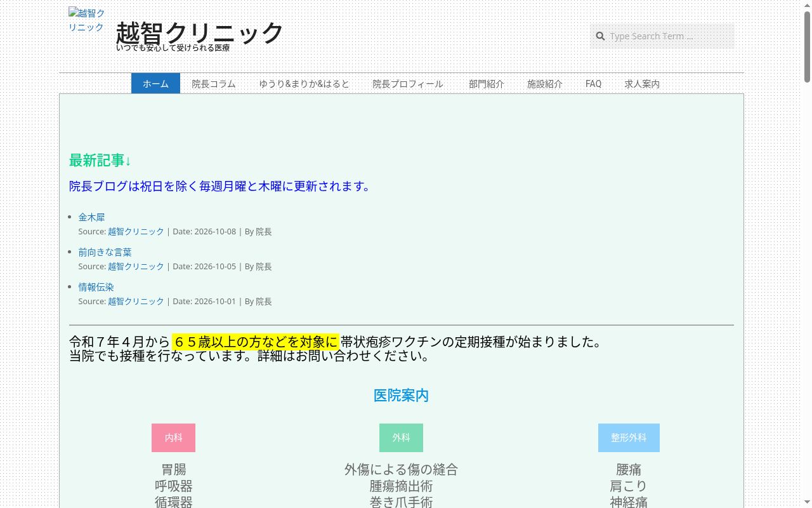Viewport: 812px width, 508px height.
Task: Click the blue 院長ブログ update notice text
Action: point(219,186)
